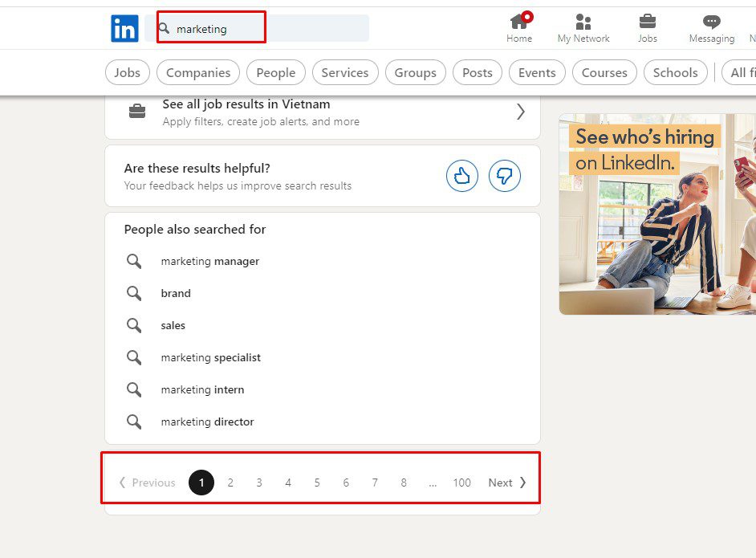Open See all job results in Vietnam

click(x=323, y=112)
